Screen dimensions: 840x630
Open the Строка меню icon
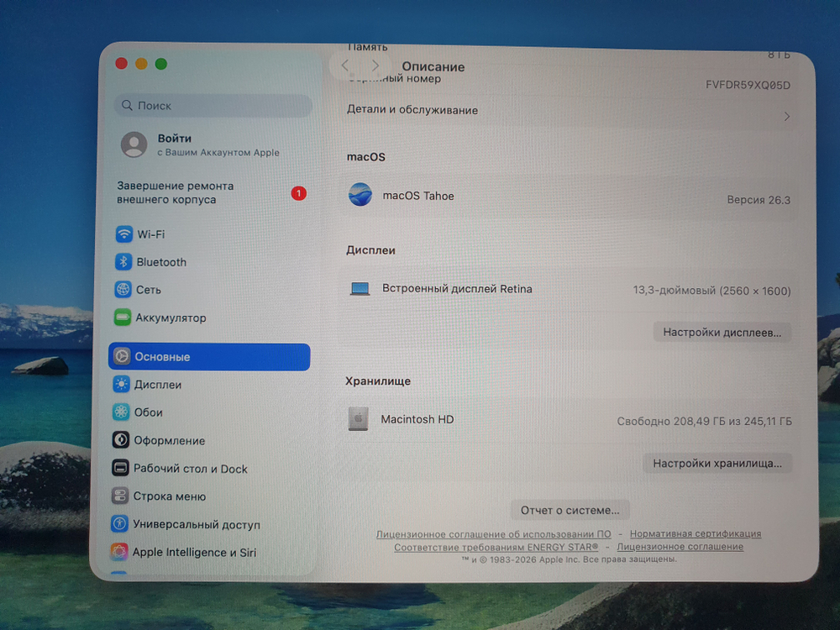click(x=119, y=496)
